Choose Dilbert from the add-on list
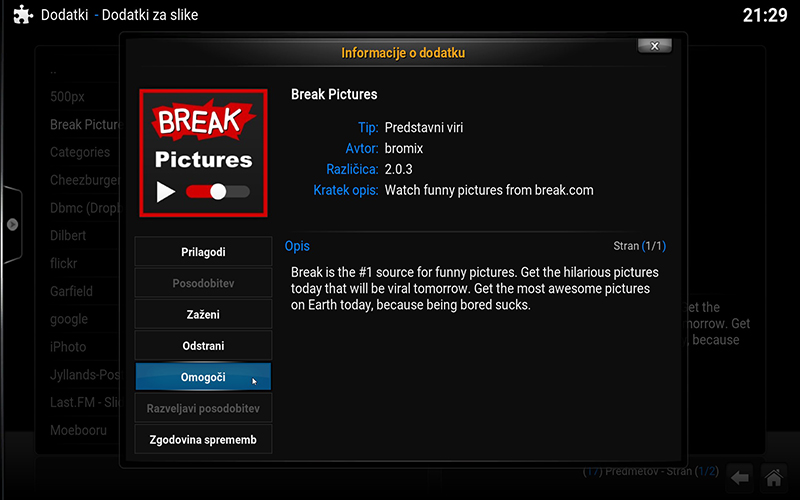800x500 pixels. coord(68,236)
